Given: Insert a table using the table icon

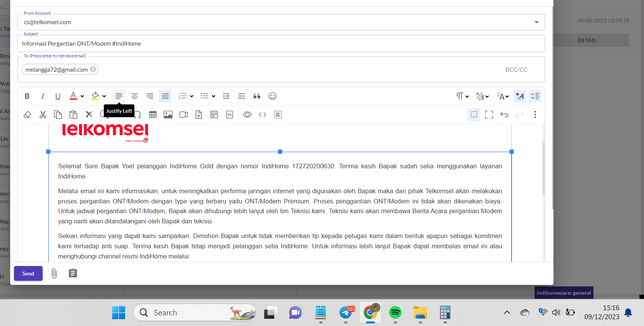Looking at the screenshot, I should [x=153, y=115].
